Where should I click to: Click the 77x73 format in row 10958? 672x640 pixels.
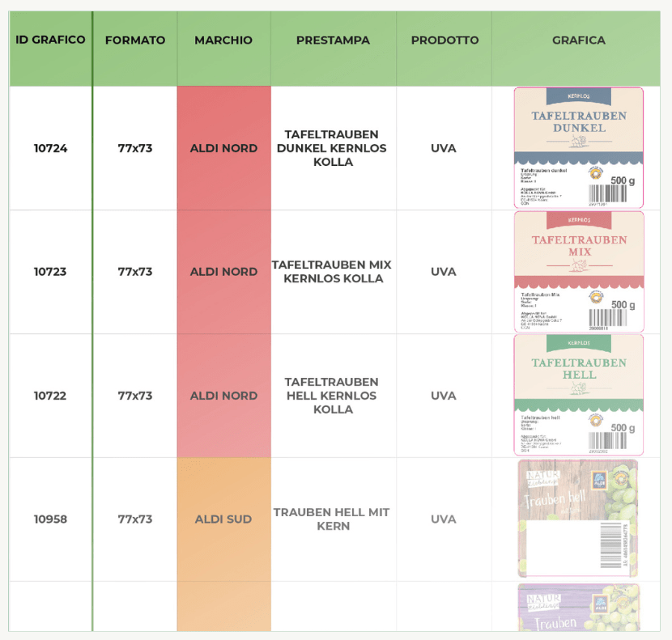click(x=135, y=519)
